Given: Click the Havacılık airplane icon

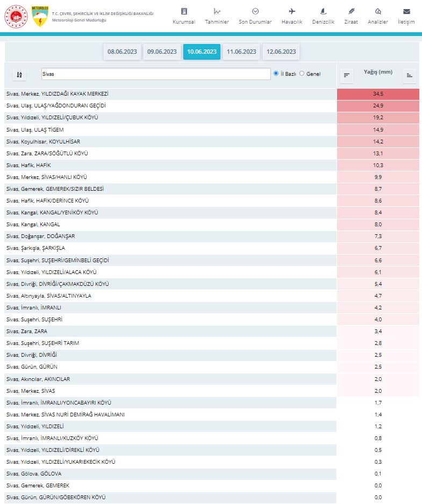Looking at the screenshot, I should tap(292, 11).
